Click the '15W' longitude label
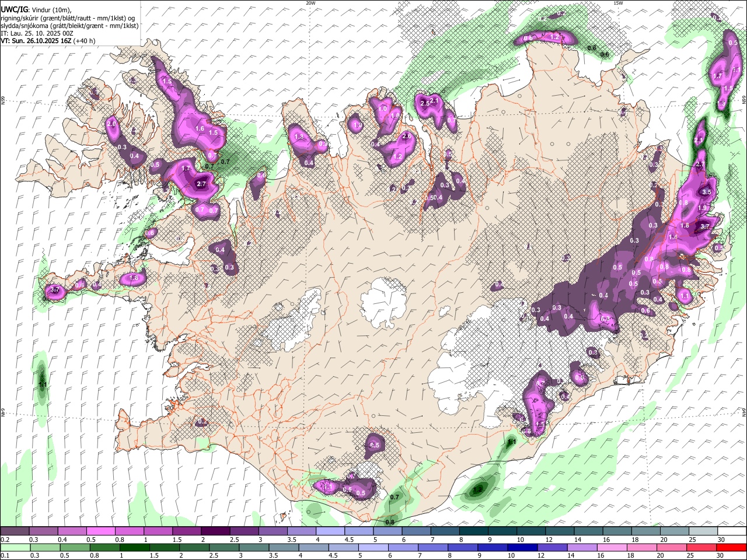 click(x=618, y=3)
